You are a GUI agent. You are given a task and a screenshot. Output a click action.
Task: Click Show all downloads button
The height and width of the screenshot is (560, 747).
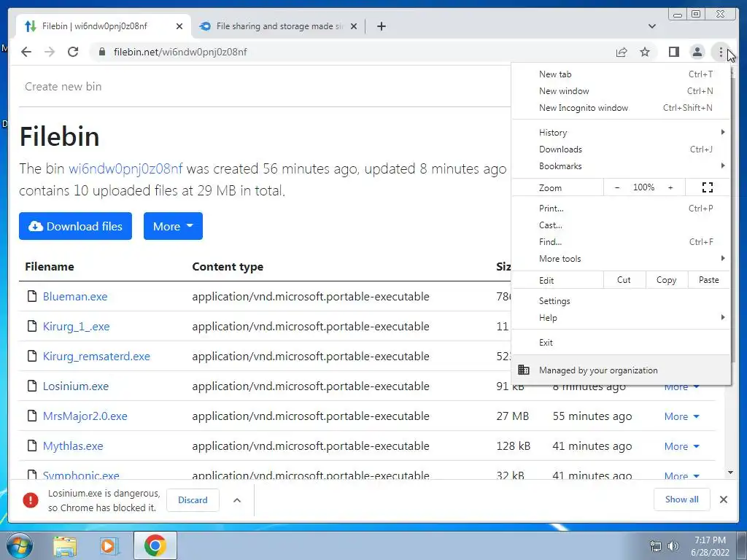(x=682, y=499)
